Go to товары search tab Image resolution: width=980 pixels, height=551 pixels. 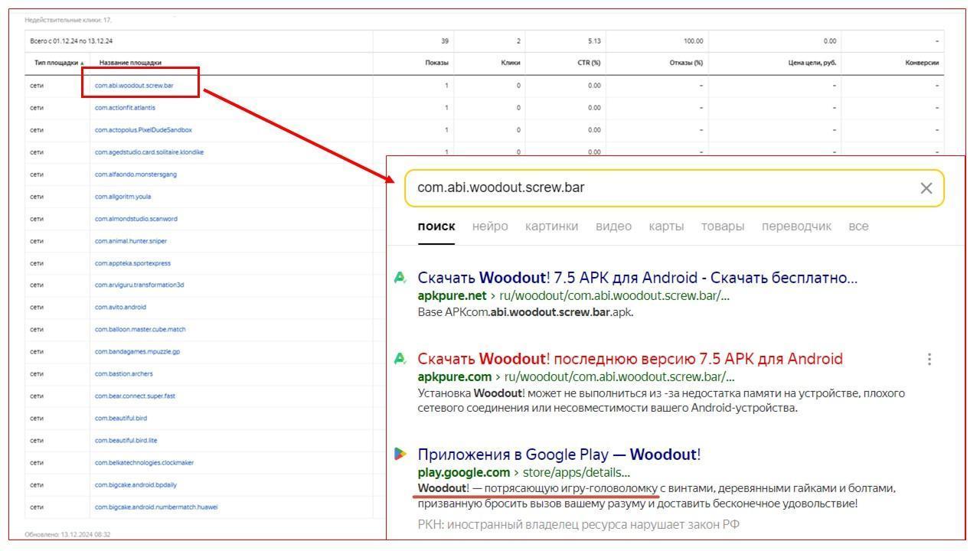(x=722, y=227)
